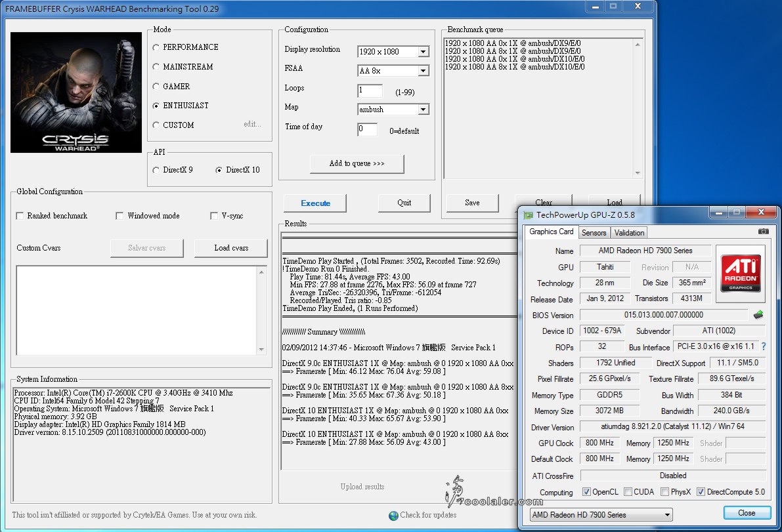Click the Loops input field
The width and height of the screenshot is (782, 532).
click(370, 91)
